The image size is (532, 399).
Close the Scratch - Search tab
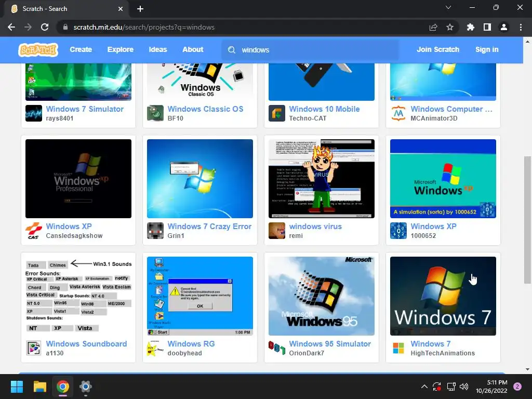point(121,9)
